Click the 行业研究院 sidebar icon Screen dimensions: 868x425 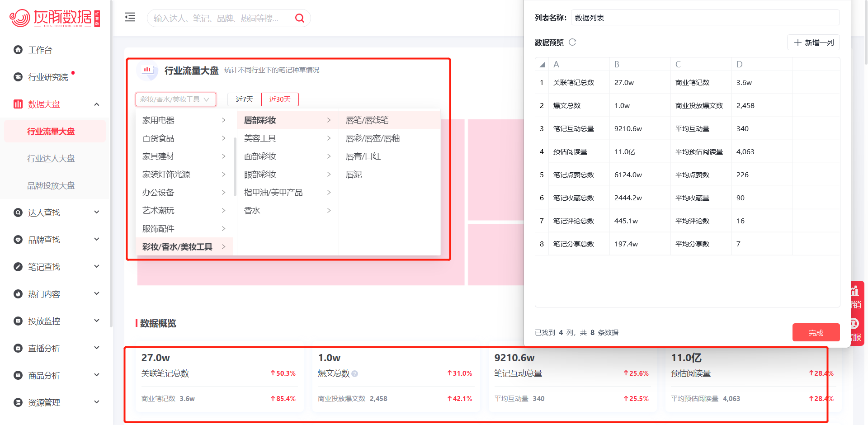click(x=18, y=77)
